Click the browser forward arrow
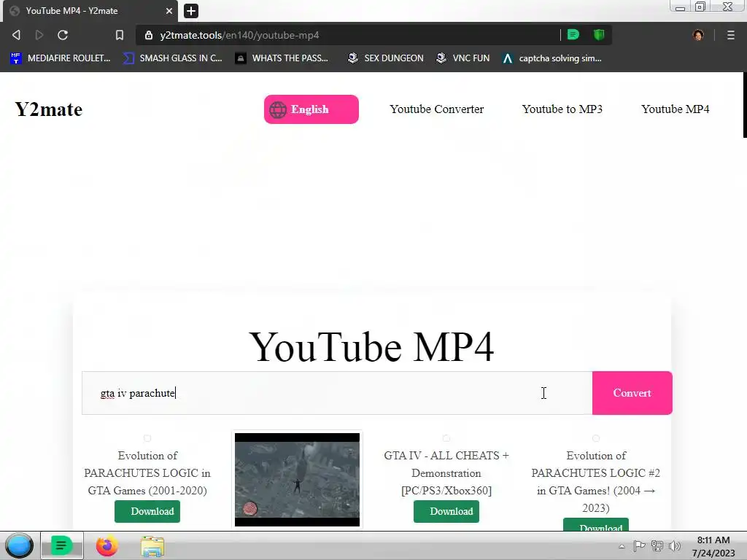 39,35
